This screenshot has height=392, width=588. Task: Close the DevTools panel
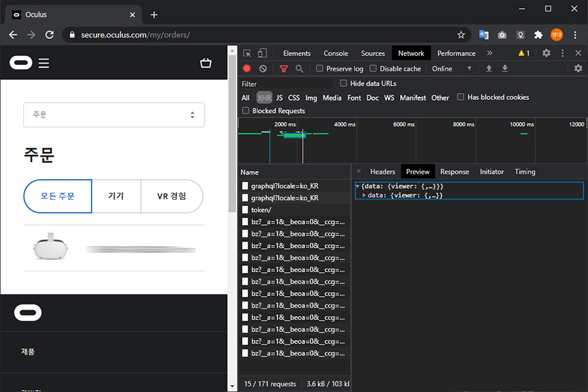click(578, 53)
